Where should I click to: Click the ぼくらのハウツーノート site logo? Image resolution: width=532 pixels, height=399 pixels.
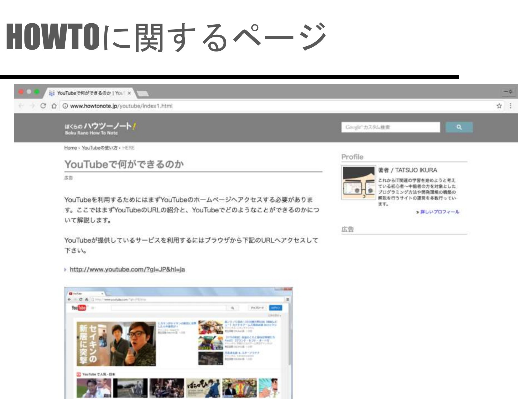coord(100,128)
